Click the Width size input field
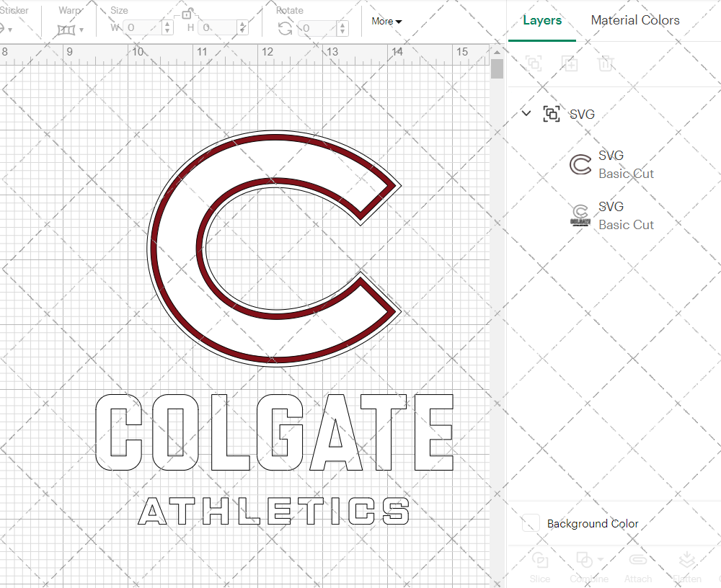Screen dimensions: 721x588 click(x=142, y=27)
